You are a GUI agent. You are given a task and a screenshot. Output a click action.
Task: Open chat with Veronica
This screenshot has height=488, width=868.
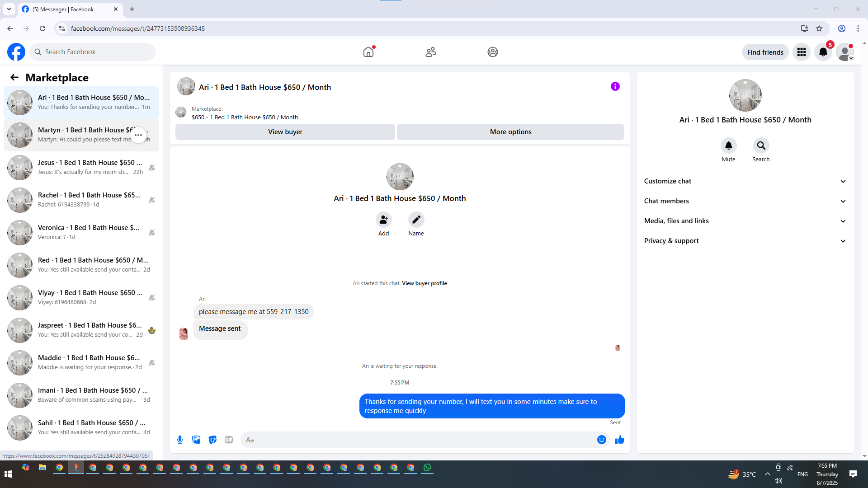pos(81,233)
